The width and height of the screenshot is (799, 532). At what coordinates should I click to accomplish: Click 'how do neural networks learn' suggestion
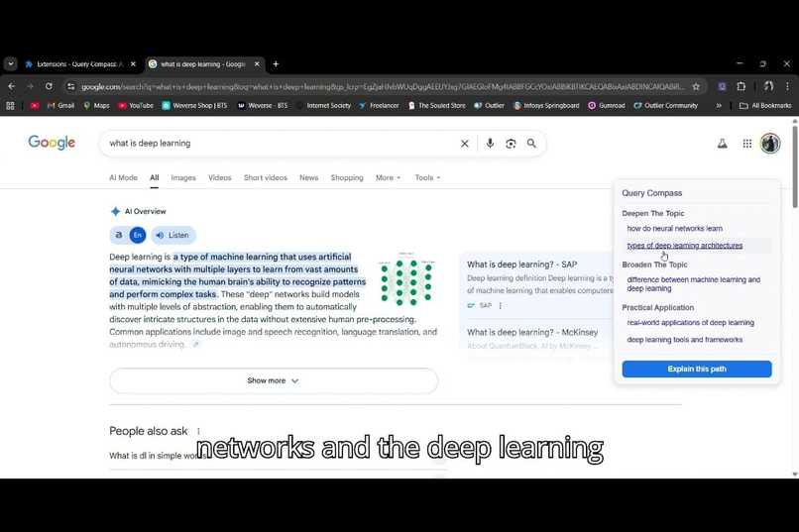click(675, 229)
